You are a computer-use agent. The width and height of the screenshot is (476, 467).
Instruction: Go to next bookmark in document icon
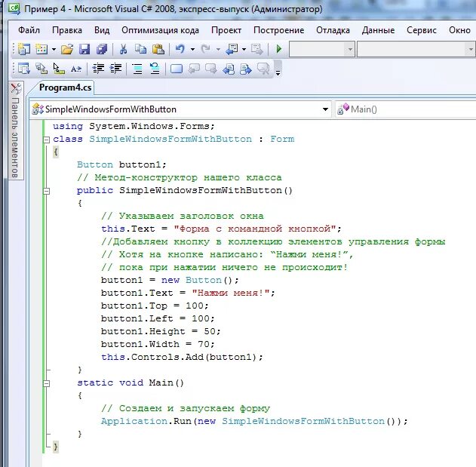(246, 69)
